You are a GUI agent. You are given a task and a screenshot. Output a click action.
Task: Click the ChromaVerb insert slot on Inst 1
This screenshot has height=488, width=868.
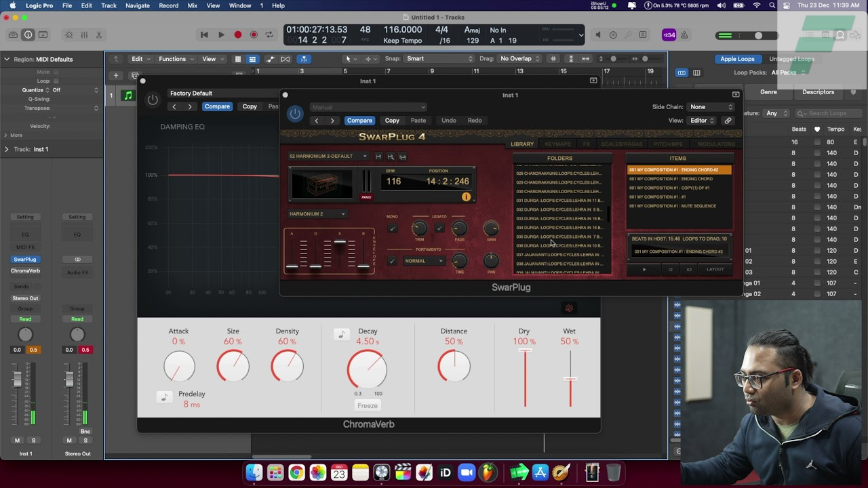[x=25, y=271]
